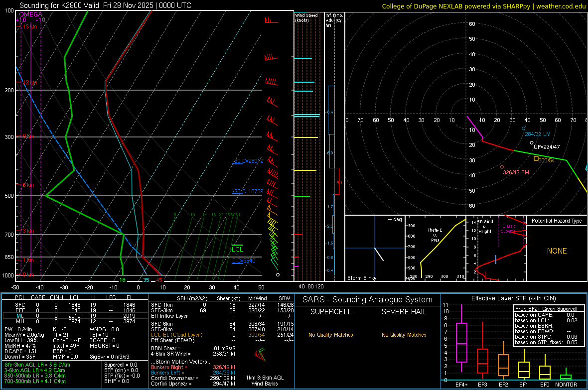Image resolution: width=588 pixels, height=390 pixels.
Task: Click the SFC-1km shear row label
Action: [x=162, y=305]
